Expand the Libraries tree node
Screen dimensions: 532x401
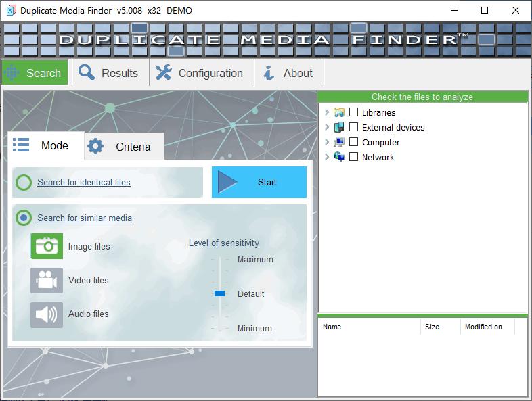tap(327, 112)
